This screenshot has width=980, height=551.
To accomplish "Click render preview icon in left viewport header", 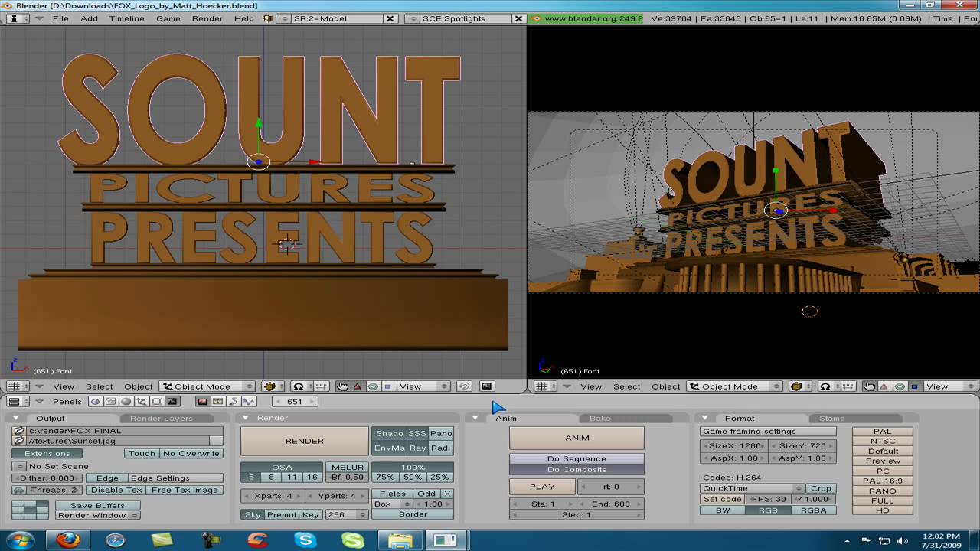I will pos(487,386).
